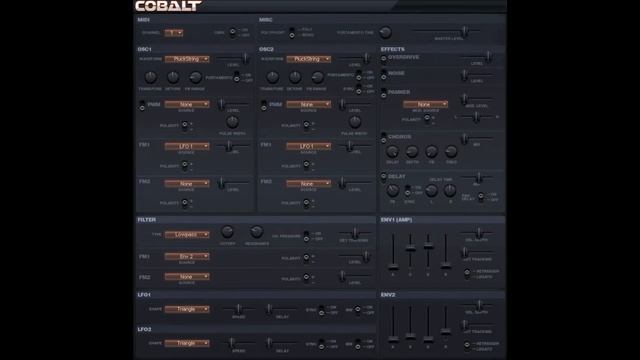Click the Filter Key Tracking slider
This screenshot has height=360, width=640.
pos(354,234)
